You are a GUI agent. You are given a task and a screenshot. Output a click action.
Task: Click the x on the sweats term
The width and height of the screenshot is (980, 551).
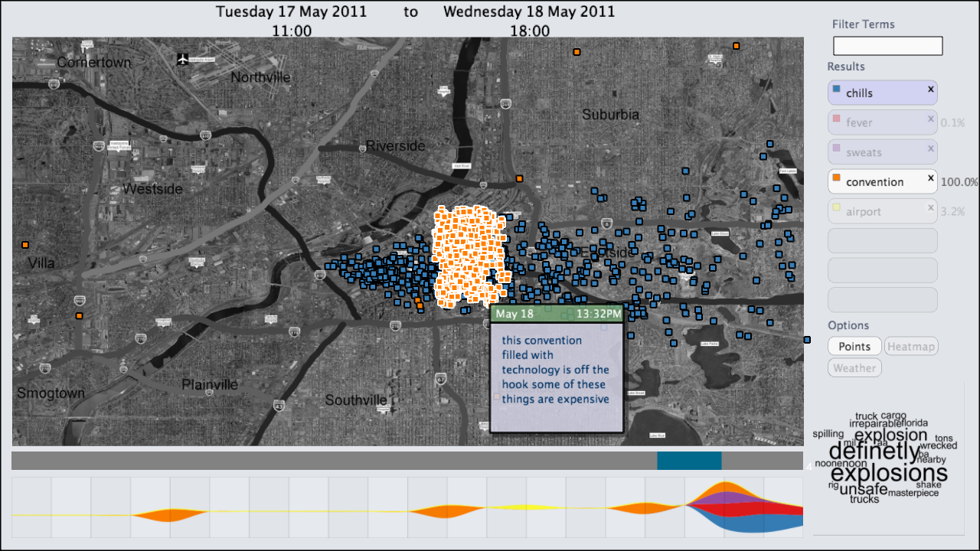tap(931, 148)
